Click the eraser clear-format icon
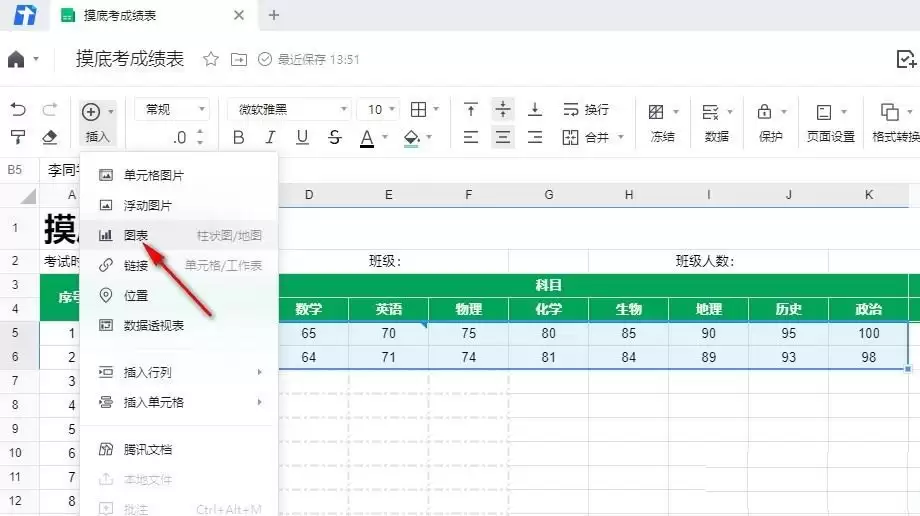 coord(50,137)
